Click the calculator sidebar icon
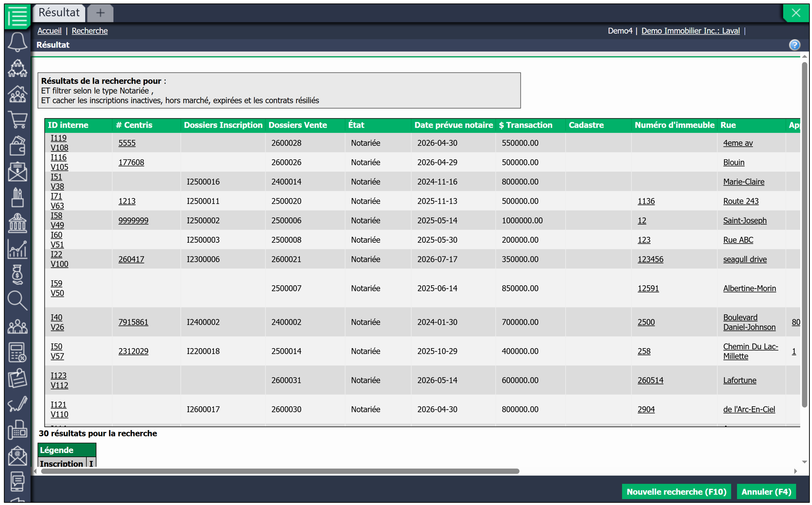This screenshot has width=812, height=505. (x=17, y=352)
